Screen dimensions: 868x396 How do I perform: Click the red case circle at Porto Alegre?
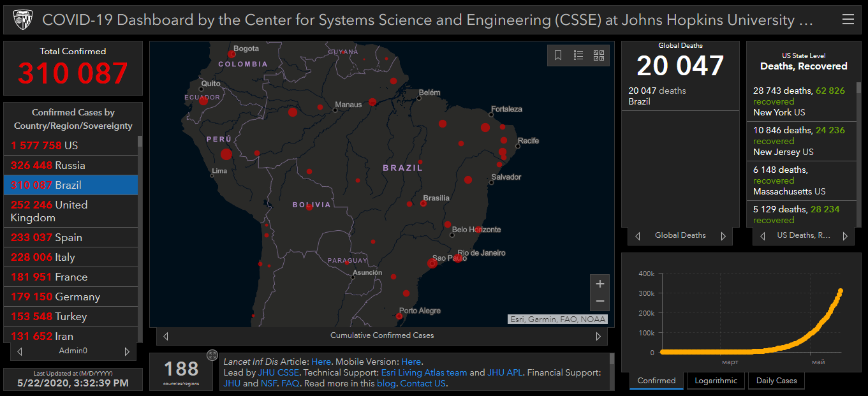(x=399, y=316)
